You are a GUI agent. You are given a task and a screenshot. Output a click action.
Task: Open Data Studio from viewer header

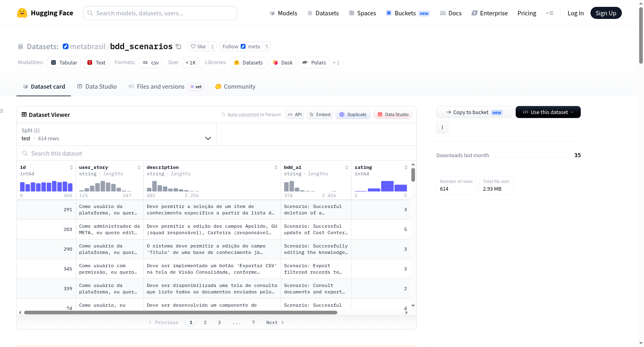point(393,114)
